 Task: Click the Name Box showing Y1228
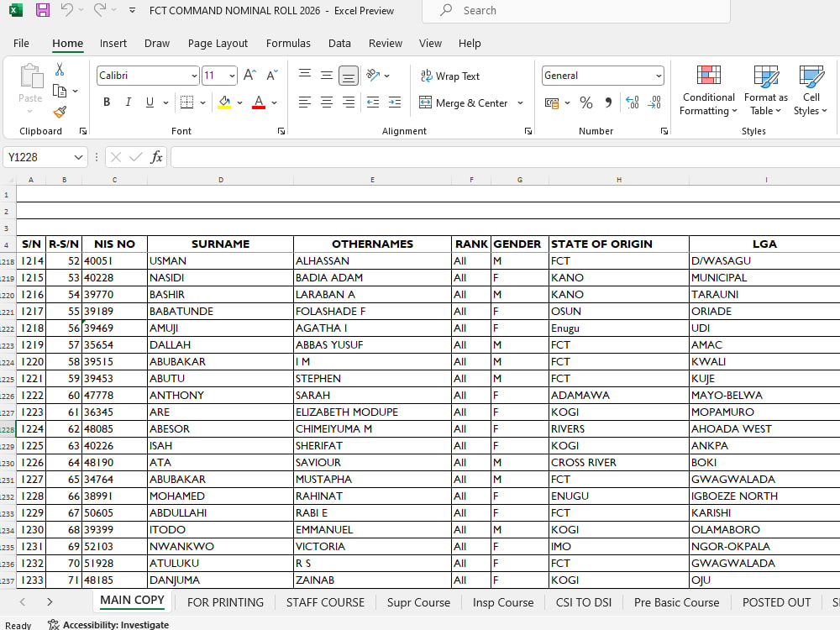[45, 158]
